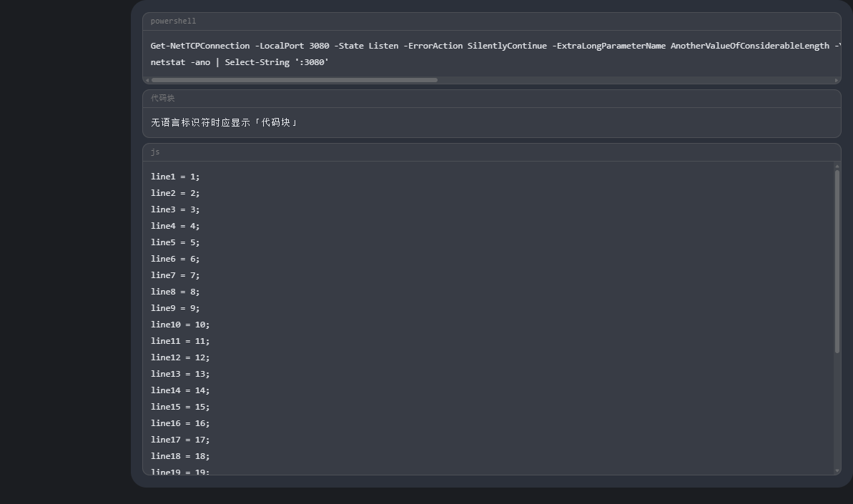This screenshot has height=504, width=853.
Task: Click the netstat -ano command line
Action: pos(240,62)
